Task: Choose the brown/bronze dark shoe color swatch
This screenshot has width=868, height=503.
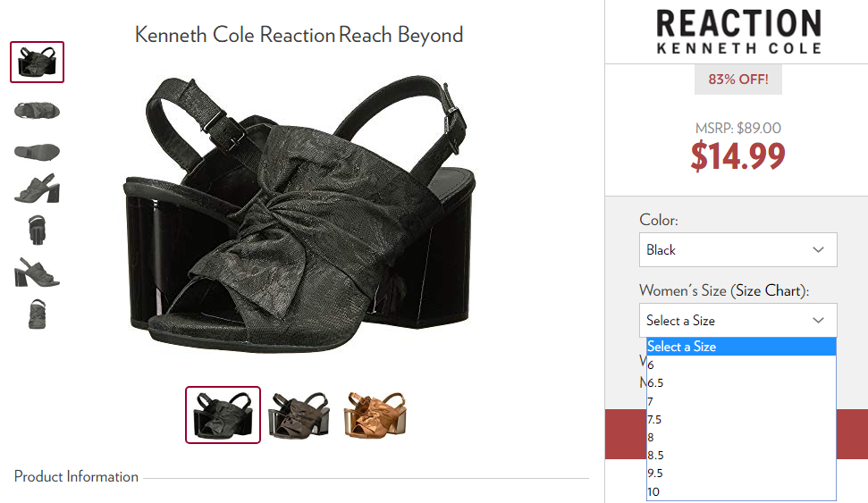Action: pos(299,415)
